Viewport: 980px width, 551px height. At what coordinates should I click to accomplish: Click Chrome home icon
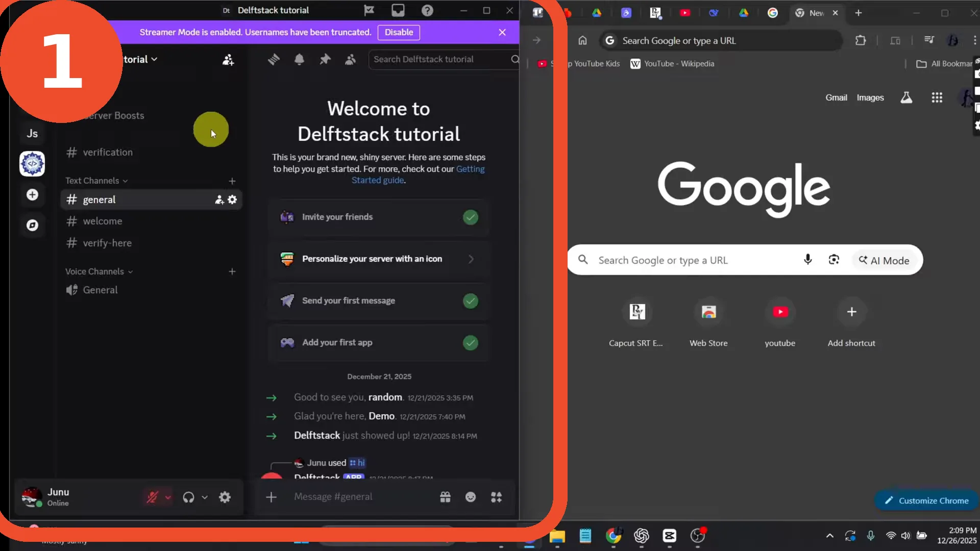point(582,40)
